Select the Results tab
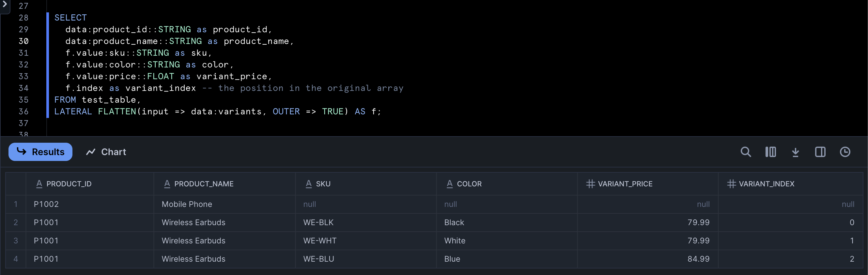The image size is (868, 275). 40,152
